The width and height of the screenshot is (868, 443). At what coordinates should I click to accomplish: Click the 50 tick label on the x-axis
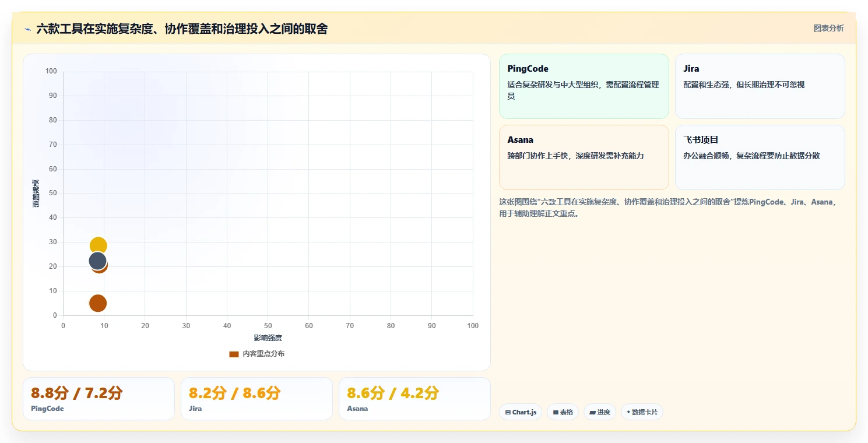click(268, 326)
